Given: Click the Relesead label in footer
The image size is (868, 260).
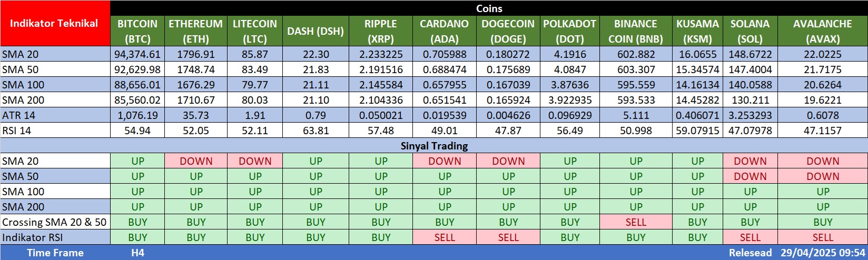Looking at the screenshot, I should [x=750, y=253].
